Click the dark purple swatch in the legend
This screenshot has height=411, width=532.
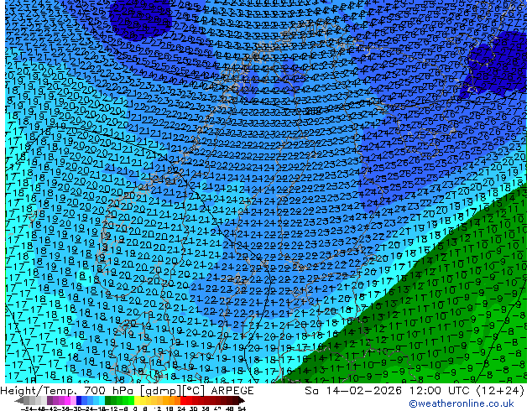[x=50, y=401]
